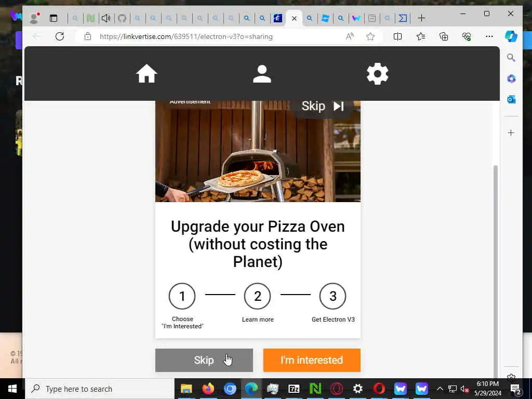Open Linkvertise settings gear
This screenshot has height=399, width=532.
378,74
